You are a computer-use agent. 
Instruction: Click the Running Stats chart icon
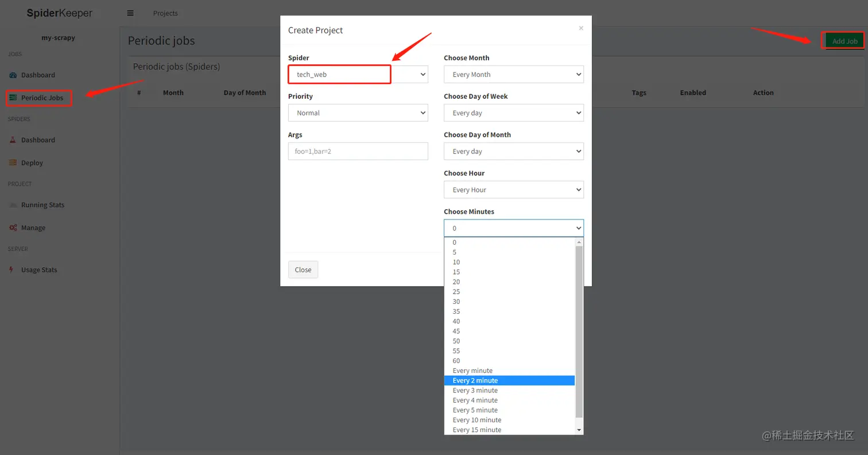(13, 205)
